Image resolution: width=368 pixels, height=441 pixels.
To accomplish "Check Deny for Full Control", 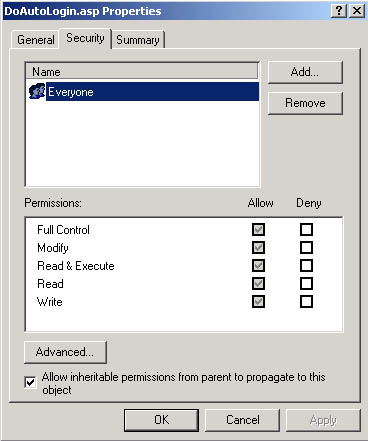I will pos(306,230).
